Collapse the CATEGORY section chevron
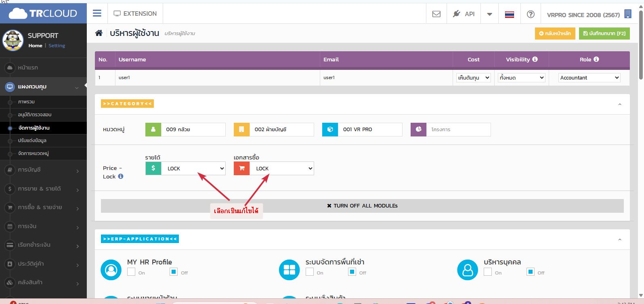Image resolution: width=644 pixels, height=304 pixels. pyautogui.click(x=619, y=105)
